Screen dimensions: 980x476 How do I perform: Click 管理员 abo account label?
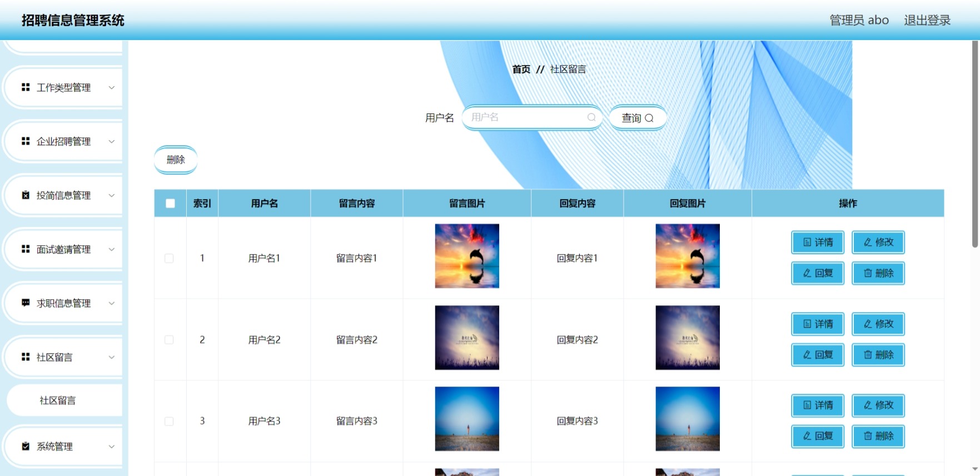click(859, 20)
